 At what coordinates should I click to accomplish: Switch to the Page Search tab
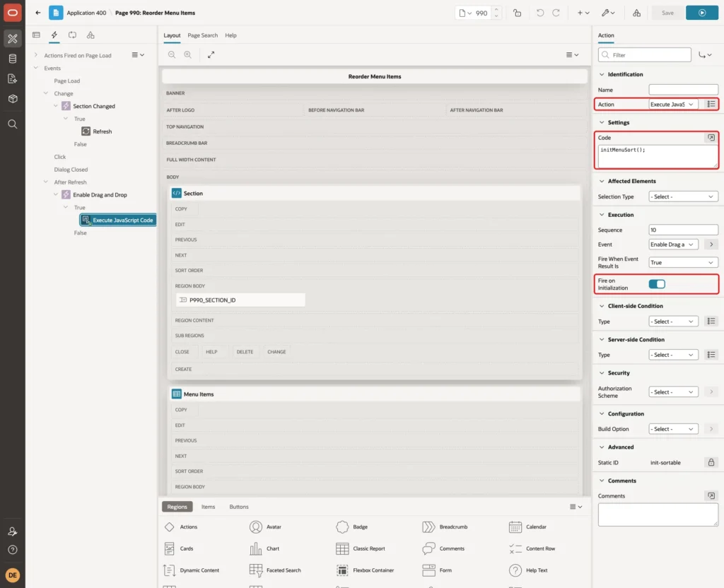[x=202, y=35]
